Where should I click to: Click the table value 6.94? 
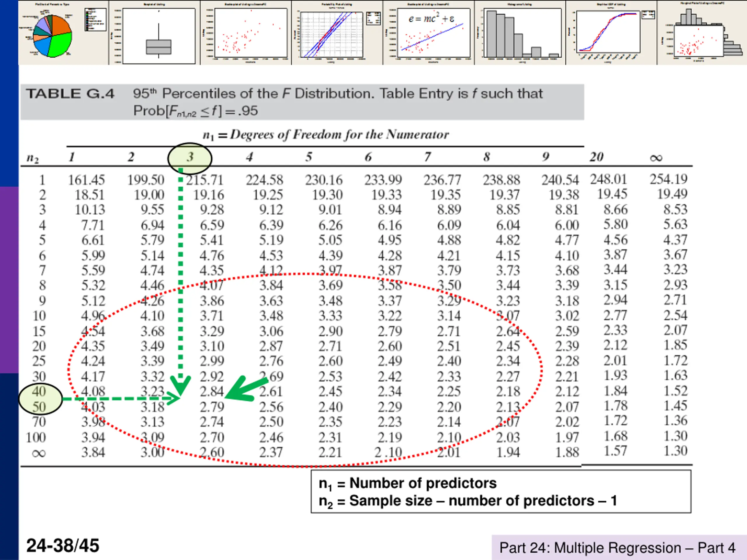coord(153,225)
